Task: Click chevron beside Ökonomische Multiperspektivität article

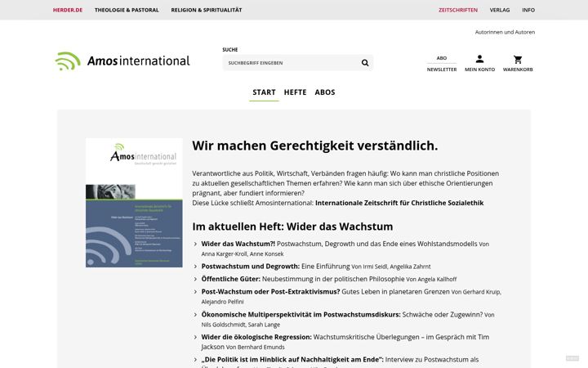Action: click(195, 315)
